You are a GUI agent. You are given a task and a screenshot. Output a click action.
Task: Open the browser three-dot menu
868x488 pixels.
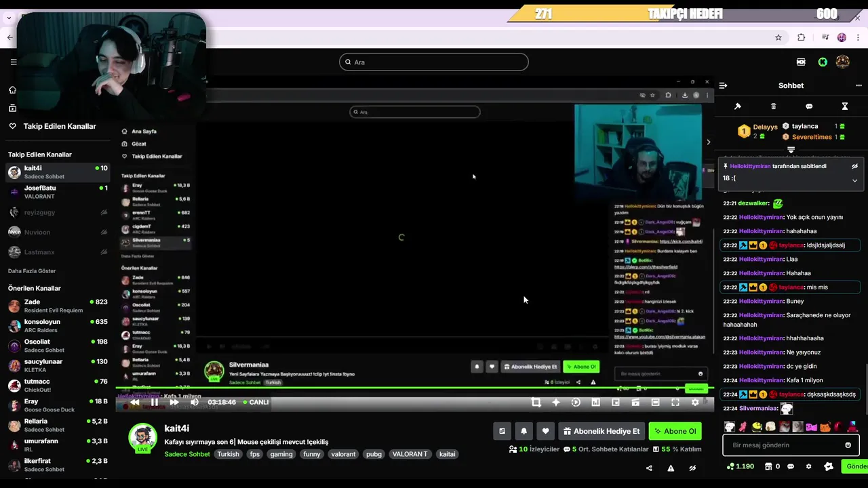pyautogui.click(x=858, y=37)
